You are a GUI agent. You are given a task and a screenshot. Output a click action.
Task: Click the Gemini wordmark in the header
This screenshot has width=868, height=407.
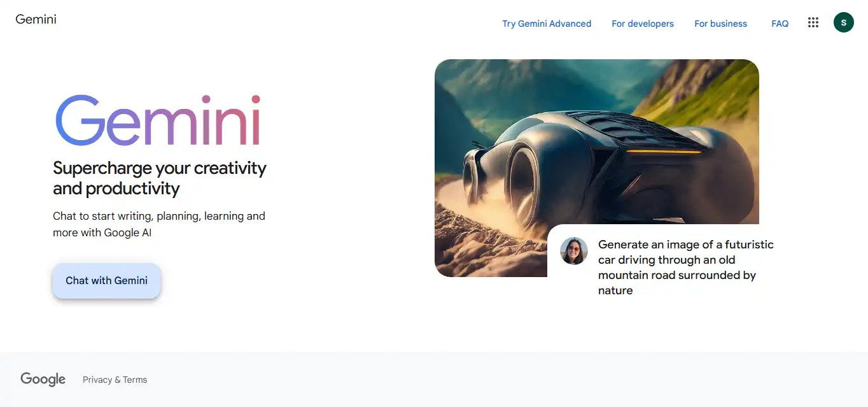[x=36, y=19]
